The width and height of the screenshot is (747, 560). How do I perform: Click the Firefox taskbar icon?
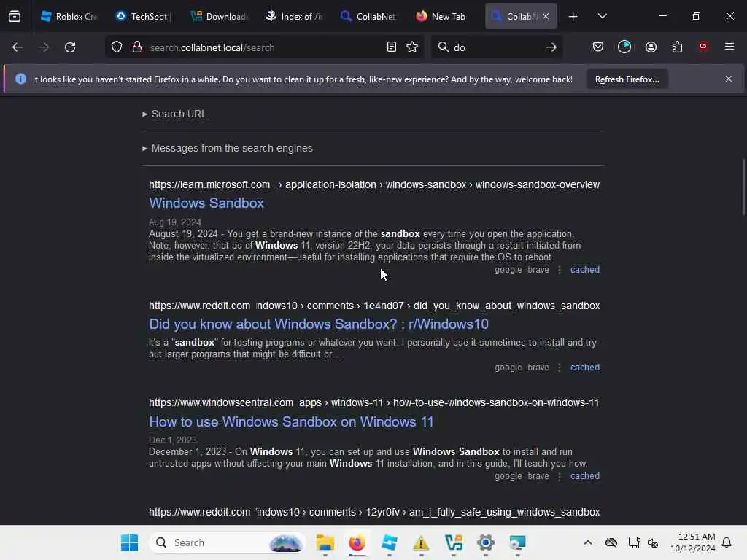[357, 542]
